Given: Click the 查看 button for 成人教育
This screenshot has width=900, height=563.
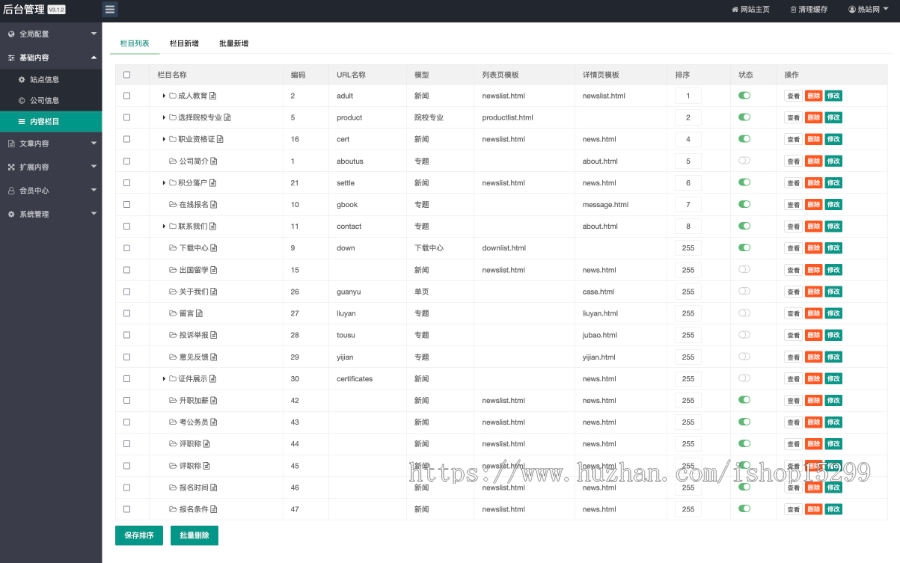Looking at the screenshot, I should point(793,96).
